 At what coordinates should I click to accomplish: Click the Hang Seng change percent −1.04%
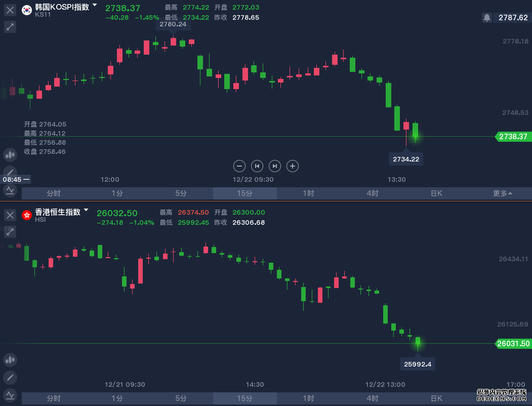click(x=142, y=223)
